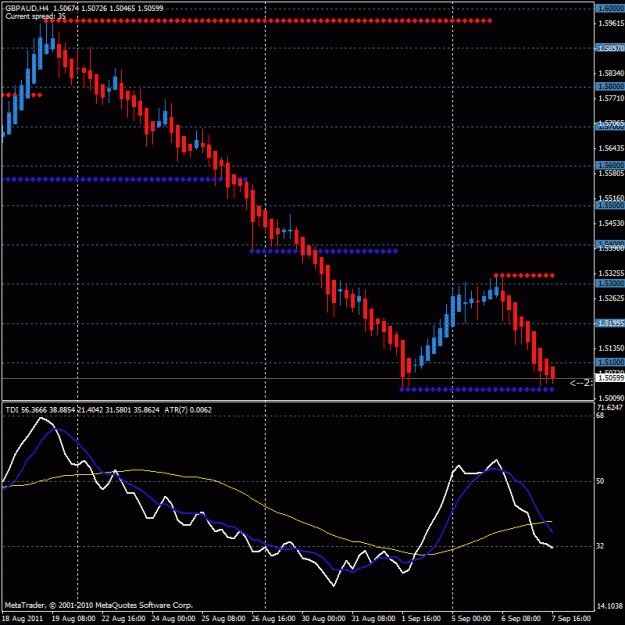Click the 'Current spread: 35' label

(35, 16)
